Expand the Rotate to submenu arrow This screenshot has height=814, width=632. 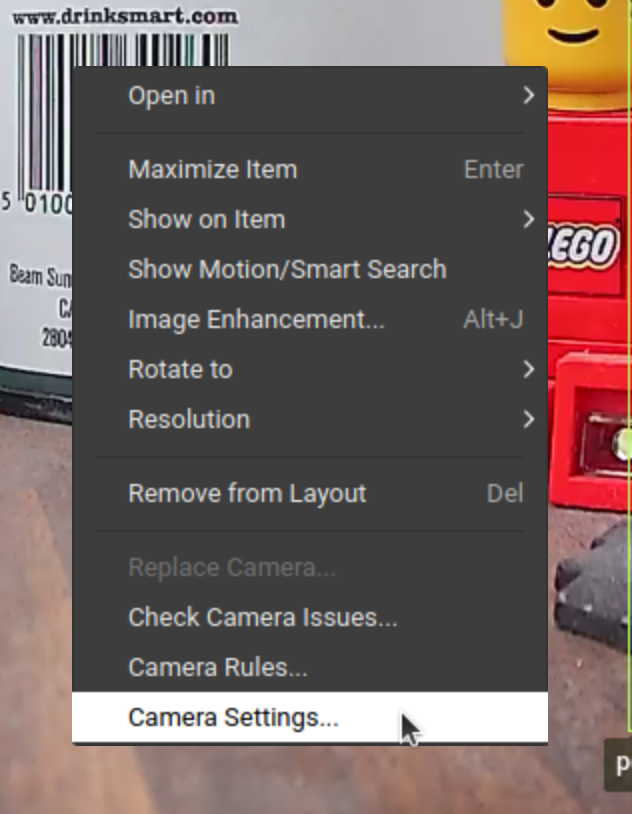528,369
